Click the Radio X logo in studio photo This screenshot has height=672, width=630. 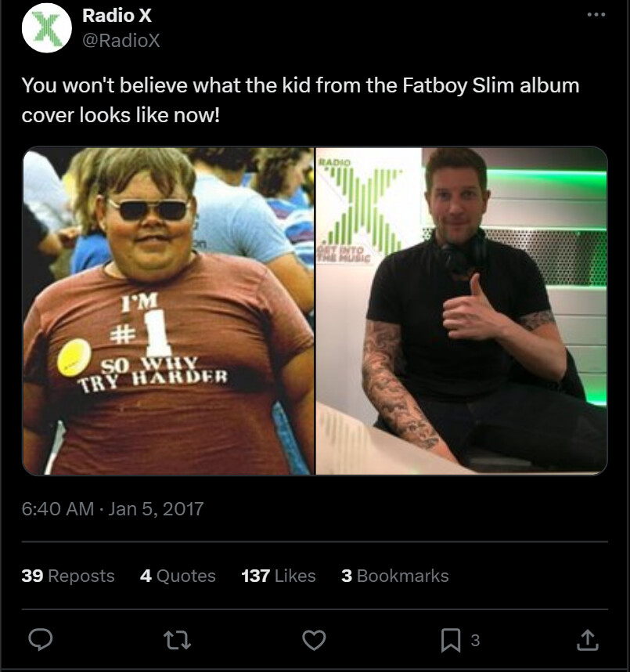click(x=362, y=209)
